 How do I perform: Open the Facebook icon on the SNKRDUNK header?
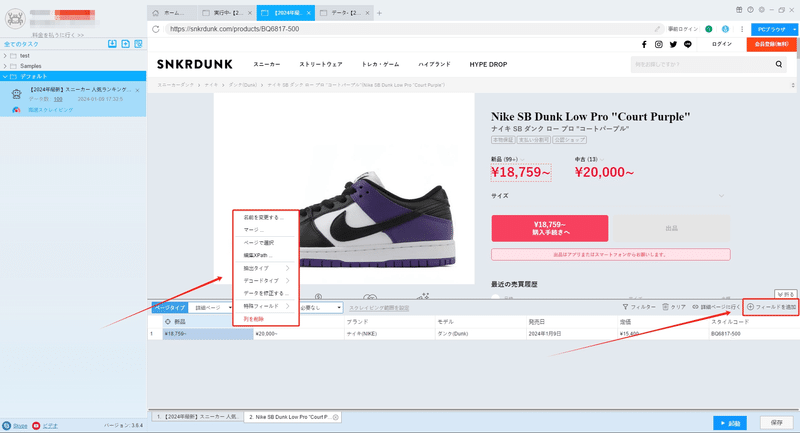(644, 44)
